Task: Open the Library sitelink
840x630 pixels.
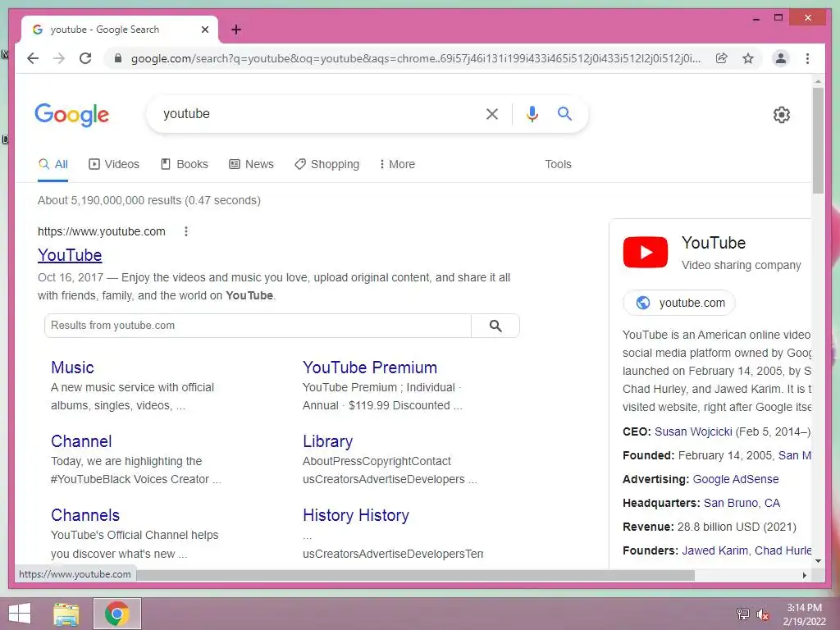Action: click(x=328, y=441)
